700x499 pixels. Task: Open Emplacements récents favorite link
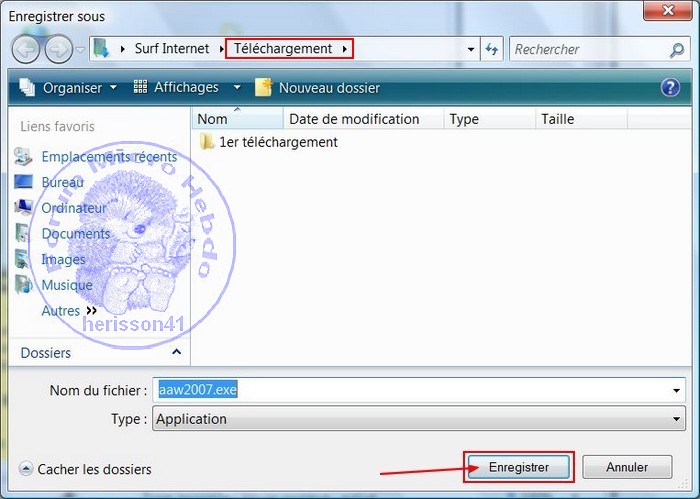pyautogui.click(x=109, y=157)
